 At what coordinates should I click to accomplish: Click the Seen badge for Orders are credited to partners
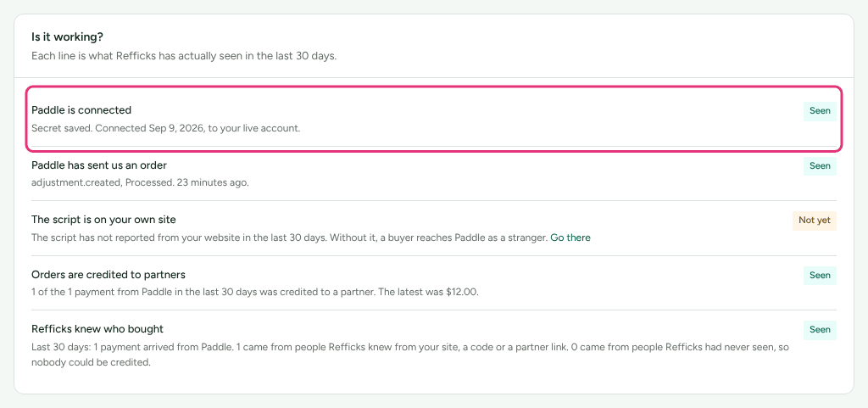(x=820, y=275)
